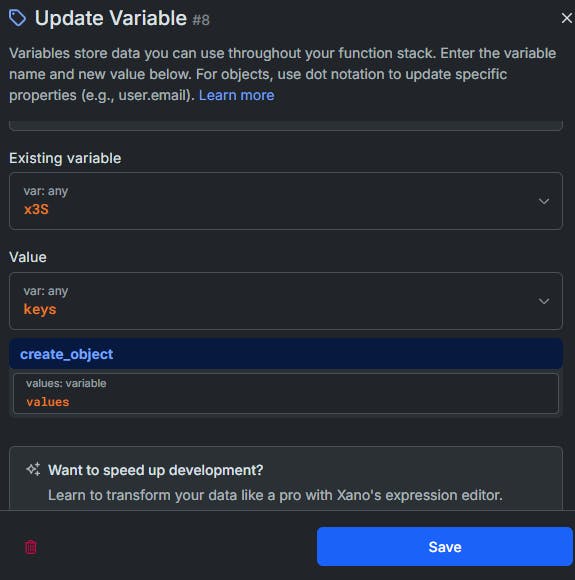The width and height of the screenshot is (575, 580).
Task: Expand the Existing variable dropdown chevron
Action: (x=544, y=201)
